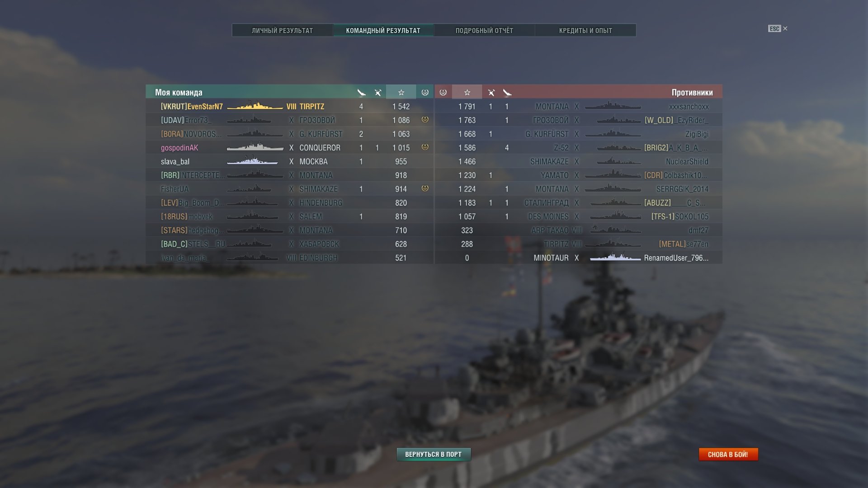
Task: Select player slava_bal on the Москва row
Action: click(x=175, y=161)
